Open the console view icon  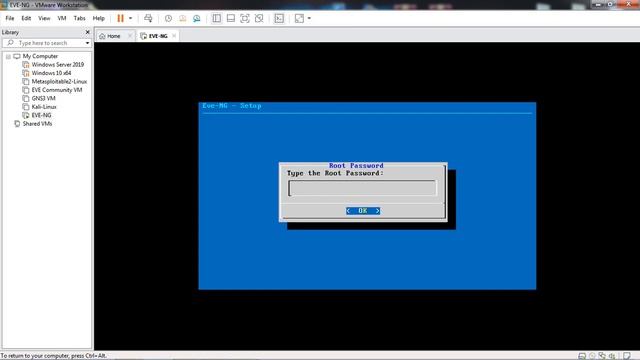click(x=279, y=18)
